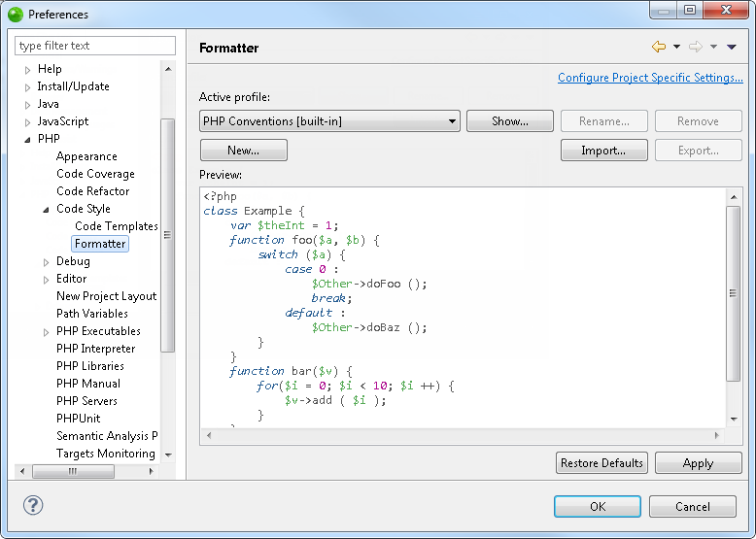Click tree scrollbar up arrow
Viewport: 756px width, 539px height.
[x=168, y=69]
